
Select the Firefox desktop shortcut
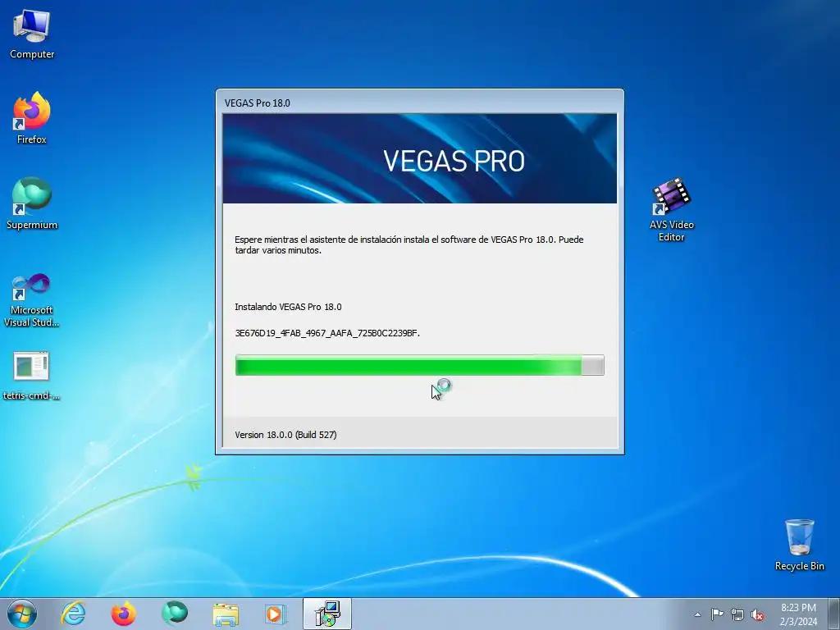(x=32, y=118)
